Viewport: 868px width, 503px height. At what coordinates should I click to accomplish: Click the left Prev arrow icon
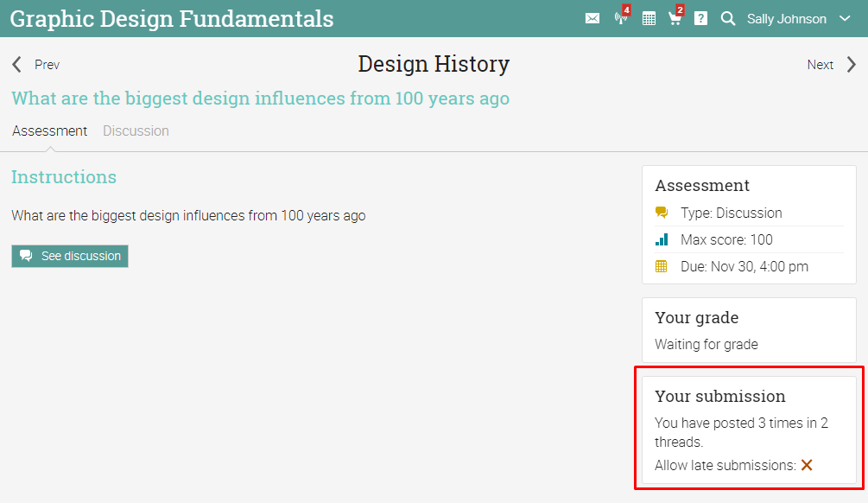[x=16, y=65]
